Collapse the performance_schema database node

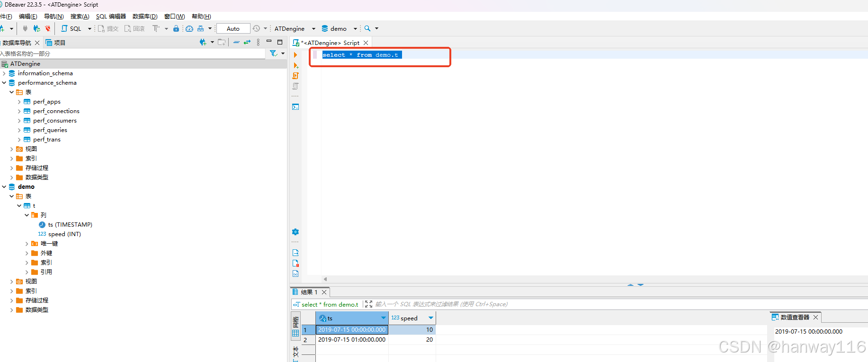[x=4, y=83]
